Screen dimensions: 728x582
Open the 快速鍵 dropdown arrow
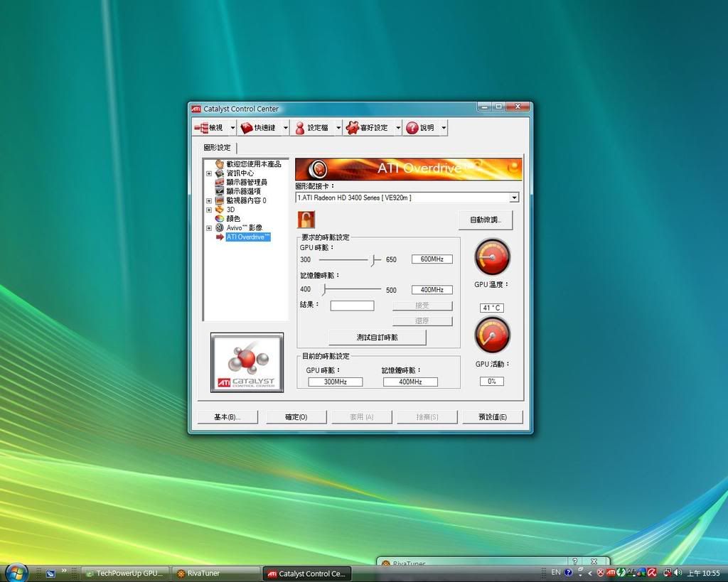tap(286, 128)
